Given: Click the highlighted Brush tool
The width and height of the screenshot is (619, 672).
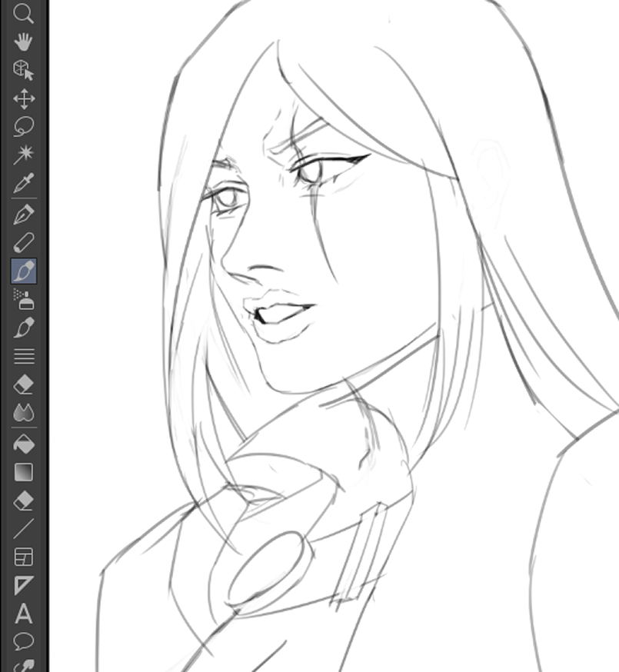Looking at the screenshot, I should coord(24,271).
